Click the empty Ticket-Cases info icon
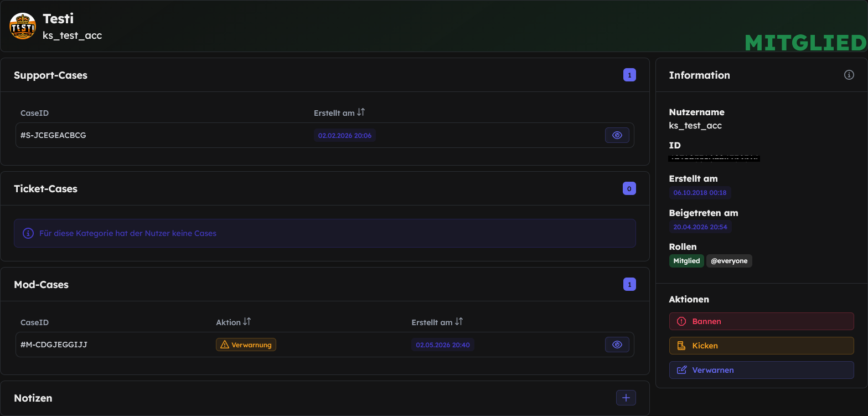Image resolution: width=868 pixels, height=416 pixels. [28, 233]
